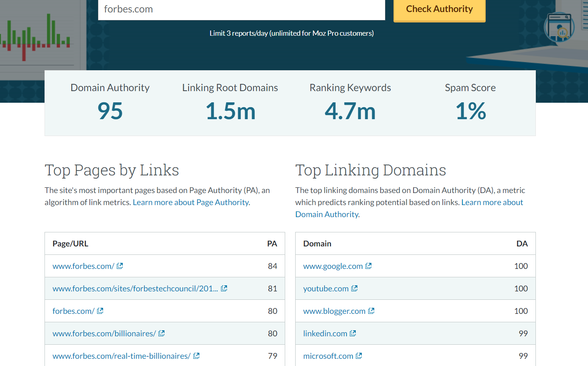The image size is (588, 366).
Task: Open the forbestechcouncil page link
Action: click(135, 289)
